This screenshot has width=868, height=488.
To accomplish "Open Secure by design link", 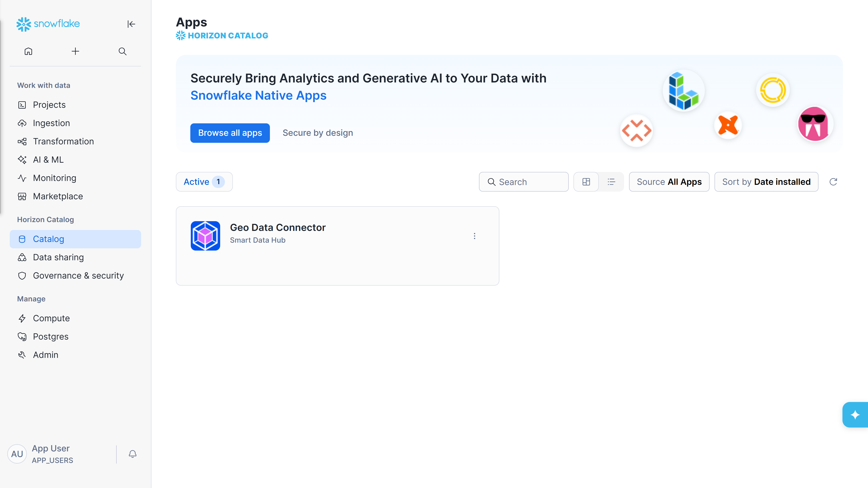I will (318, 133).
